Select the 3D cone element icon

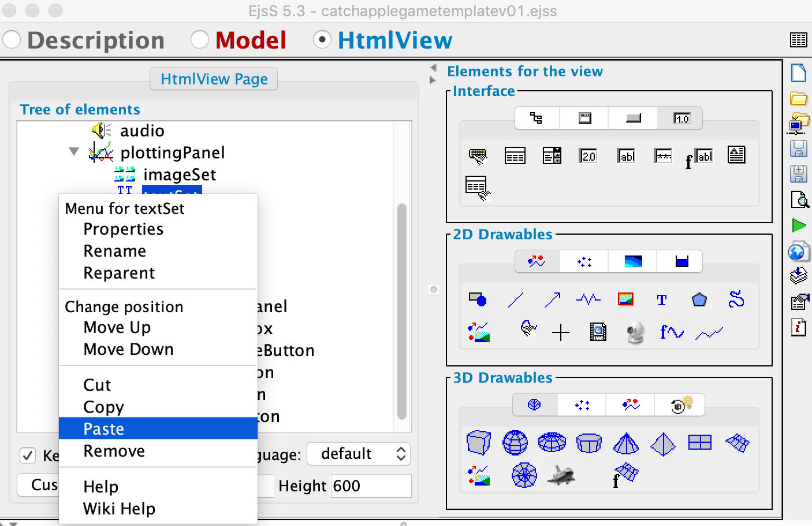click(x=626, y=443)
